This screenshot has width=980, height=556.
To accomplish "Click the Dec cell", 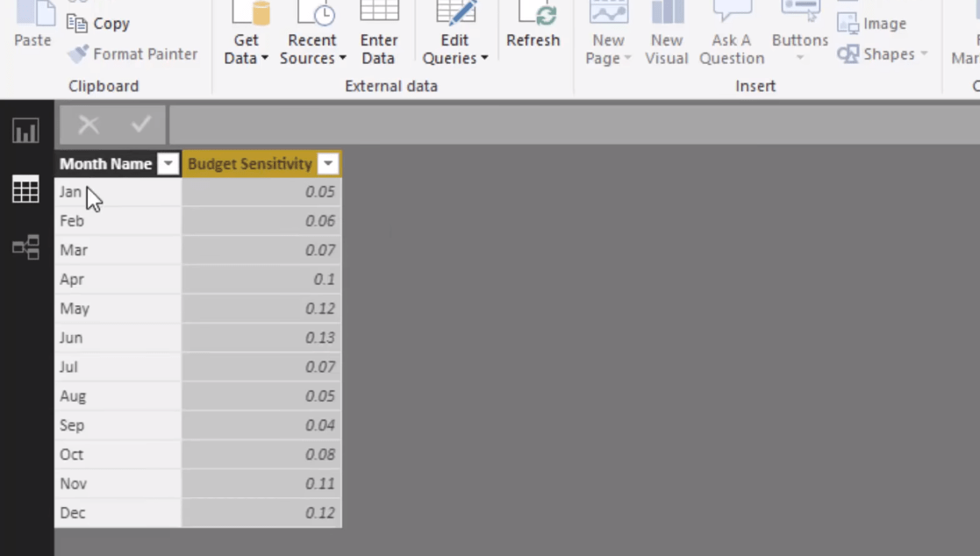I will click(x=118, y=513).
